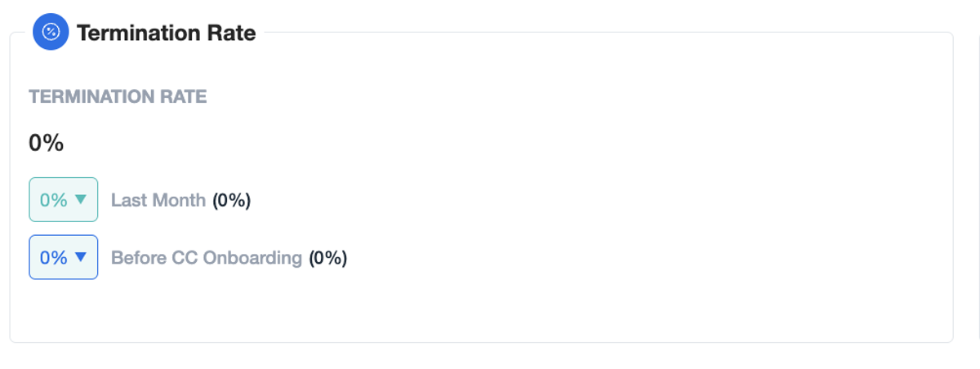The width and height of the screenshot is (980, 369).
Task: Click the word Termination in the card title
Action: tap(136, 33)
